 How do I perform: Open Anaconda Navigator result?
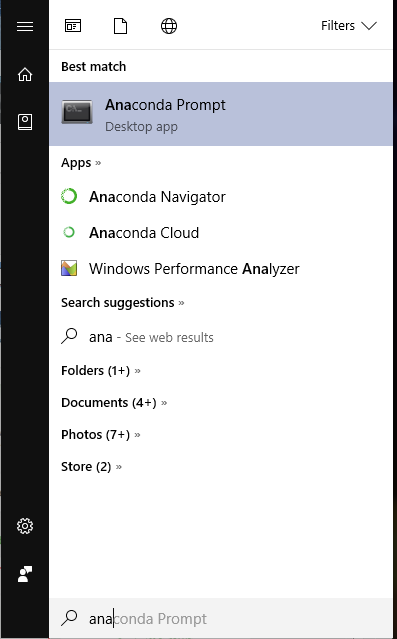[221, 196]
